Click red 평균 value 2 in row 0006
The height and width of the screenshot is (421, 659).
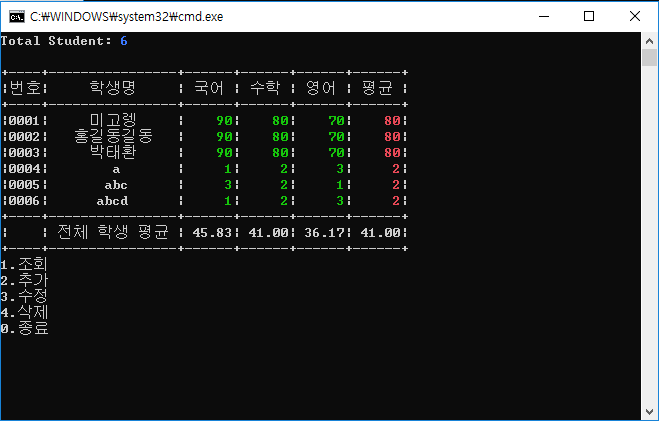click(396, 201)
